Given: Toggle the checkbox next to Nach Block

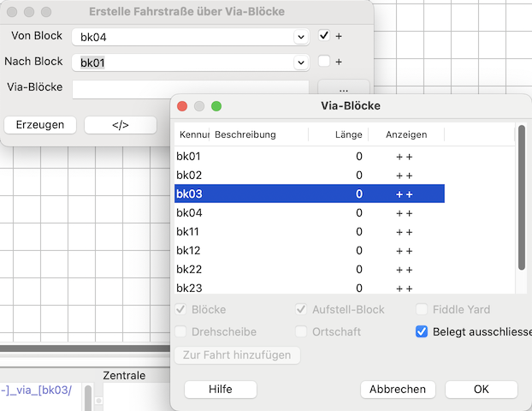Looking at the screenshot, I should [324, 62].
